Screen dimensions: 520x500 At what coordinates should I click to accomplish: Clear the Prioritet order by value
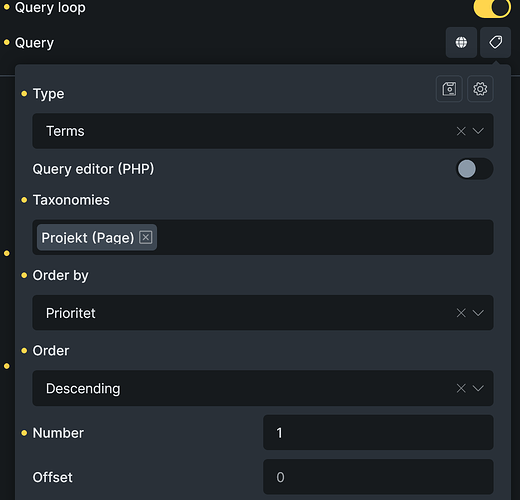pyautogui.click(x=461, y=313)
